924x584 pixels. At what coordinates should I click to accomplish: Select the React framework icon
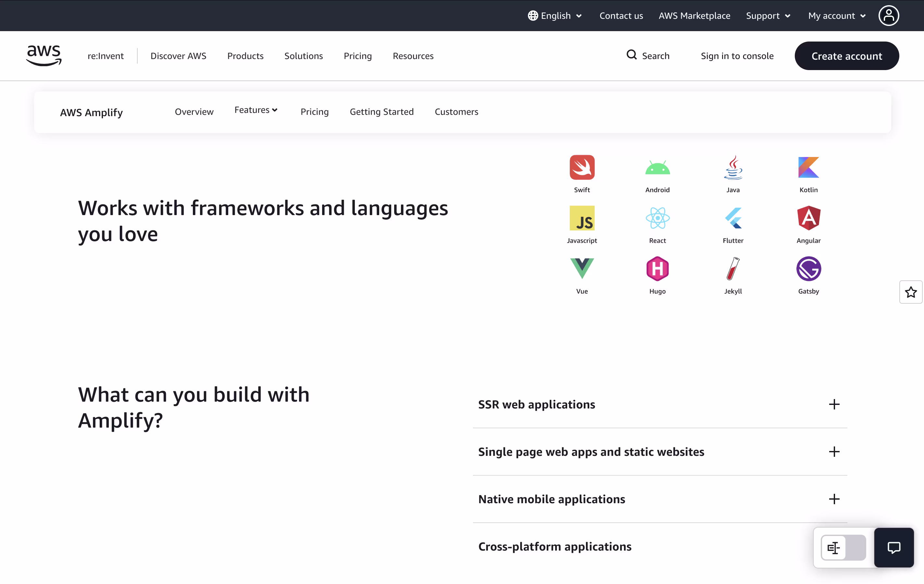click(657, 218)
